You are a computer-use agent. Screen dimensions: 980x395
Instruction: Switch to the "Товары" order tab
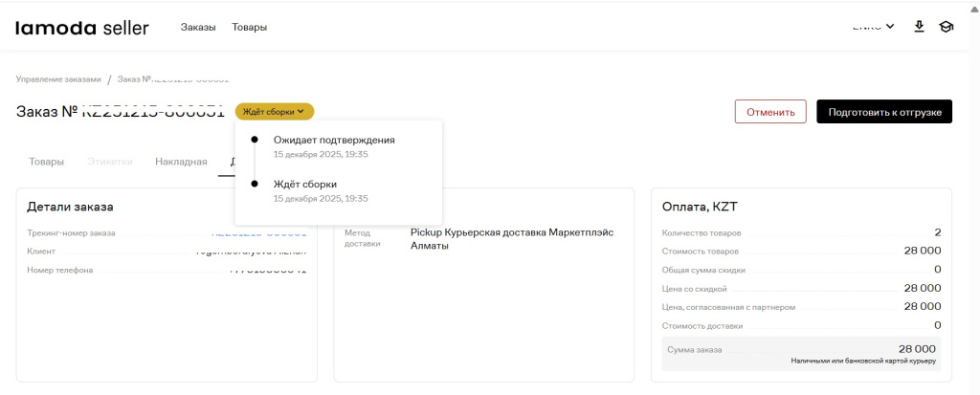point(46,162)
